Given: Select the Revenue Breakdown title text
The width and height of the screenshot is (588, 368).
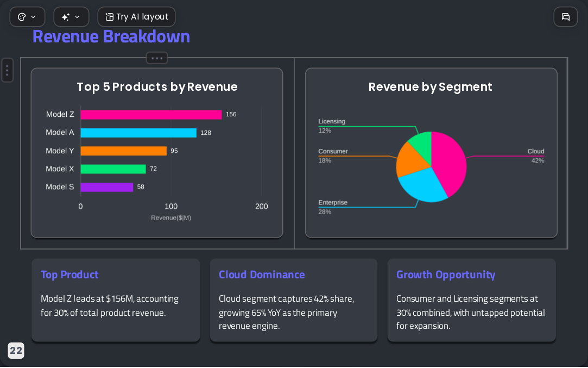Looking at the screenshot, I should coord(111,37).
